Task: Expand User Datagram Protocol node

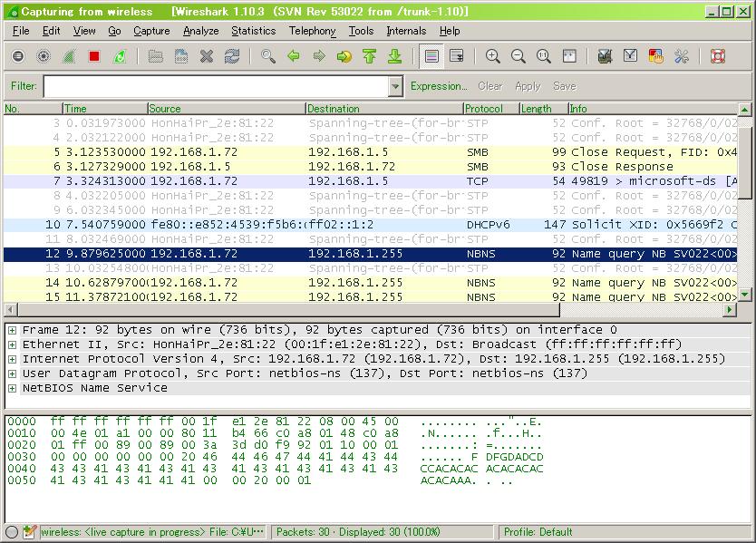Action: 12,373
